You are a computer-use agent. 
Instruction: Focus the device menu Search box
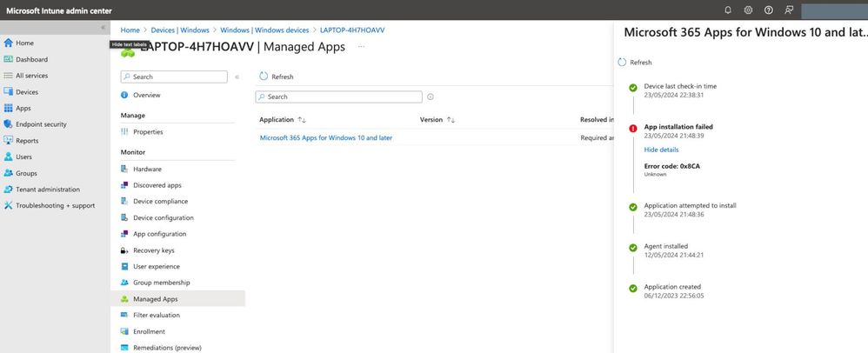point(174,77)
